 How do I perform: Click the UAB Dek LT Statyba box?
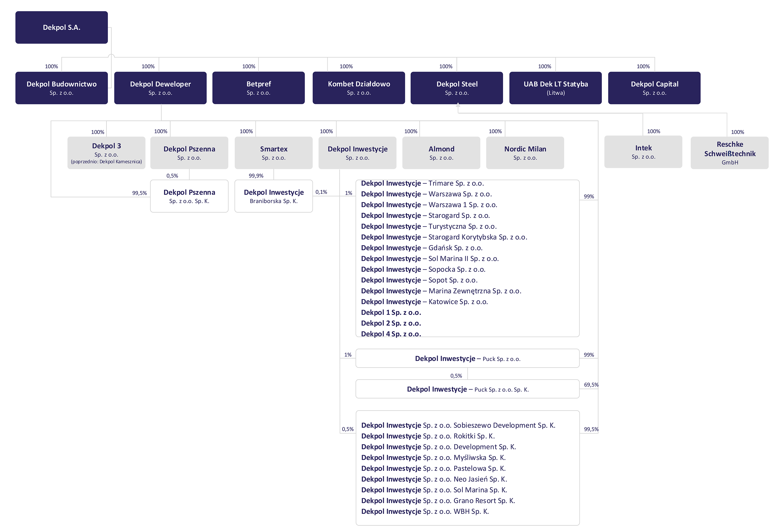555,88
